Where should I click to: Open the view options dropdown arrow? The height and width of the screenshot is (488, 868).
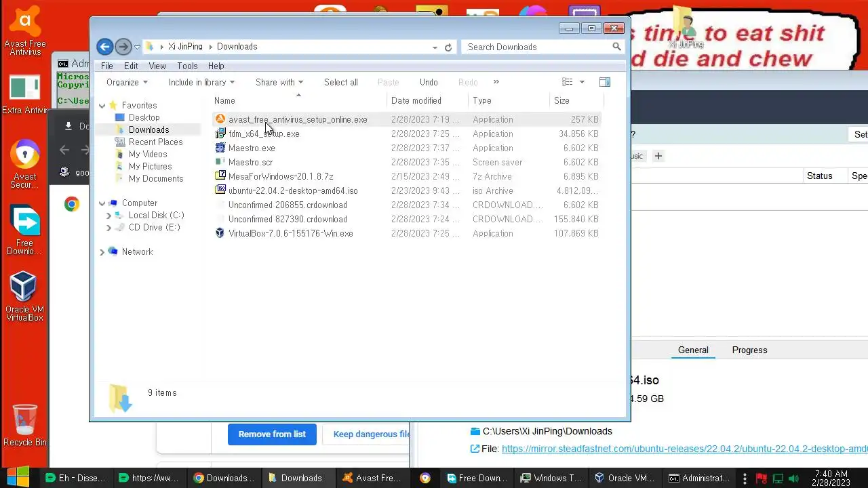[x=582, y=83]
